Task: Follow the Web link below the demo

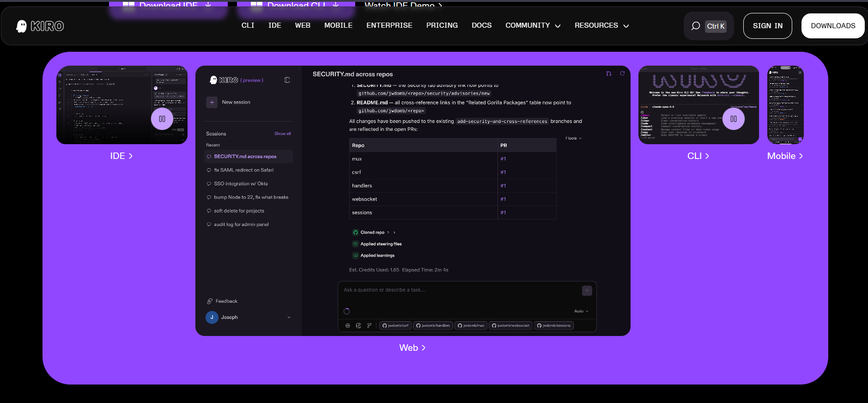Action: [x=413, y=348]
